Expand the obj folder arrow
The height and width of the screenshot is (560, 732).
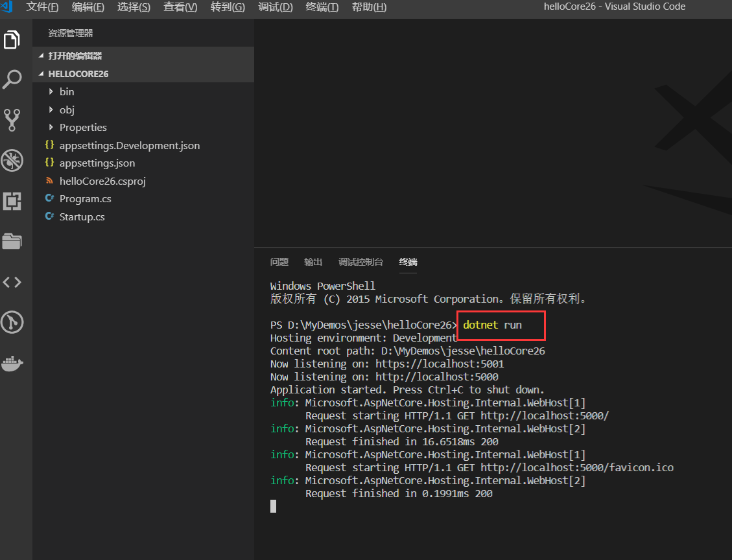(x=51, y=109)
